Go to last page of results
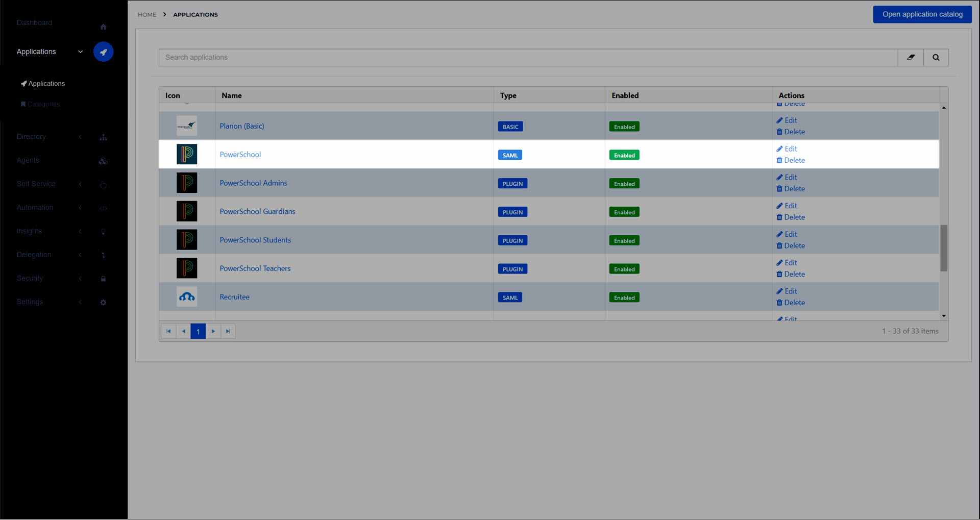Viewport: 980px width, 520px height. tap(228, 331)
